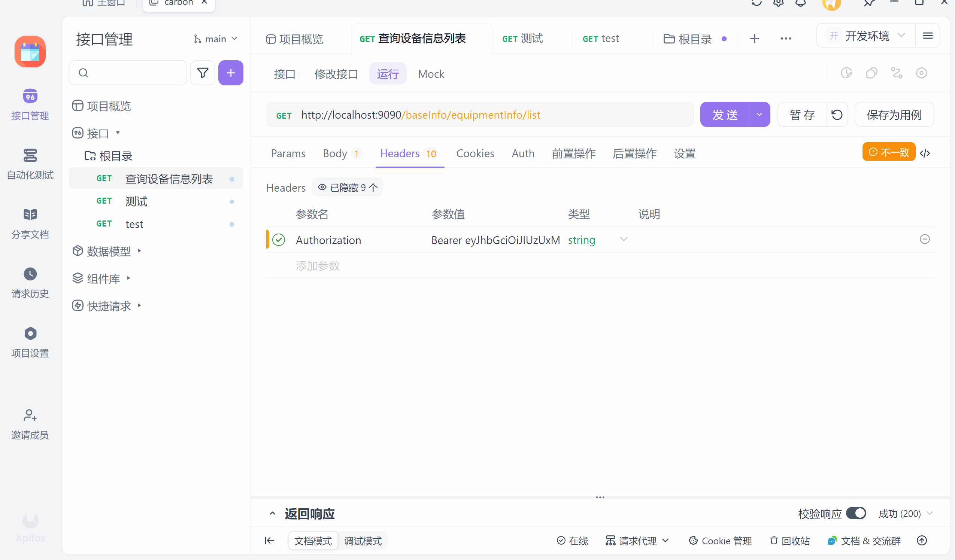Disable the Authorization header checkbox
The width and height of the screenshot is (955, 560).
coord(279,240)
